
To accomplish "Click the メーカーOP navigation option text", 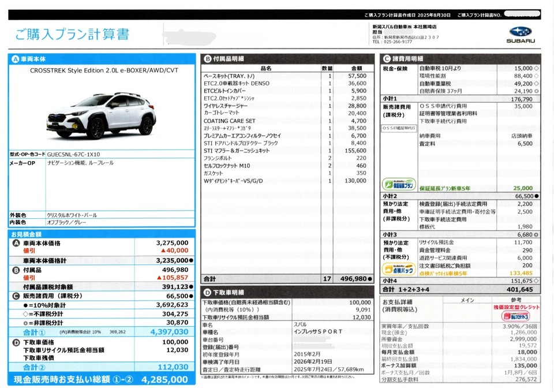I will pos(80,163).
